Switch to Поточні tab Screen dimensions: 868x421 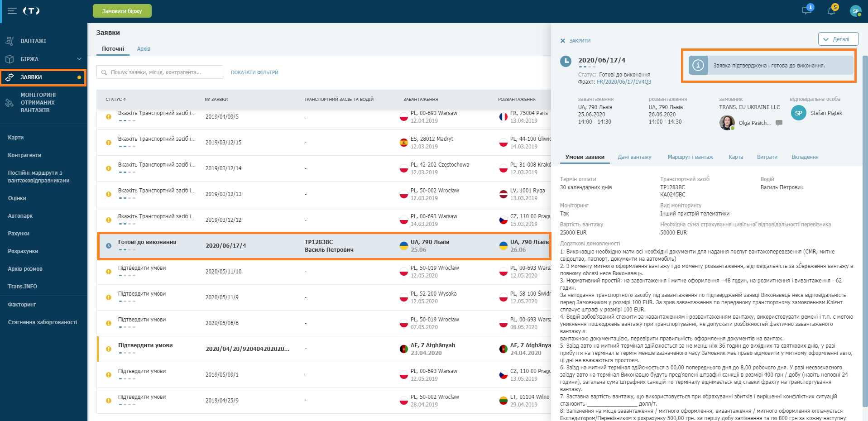(x=113, y=49)
